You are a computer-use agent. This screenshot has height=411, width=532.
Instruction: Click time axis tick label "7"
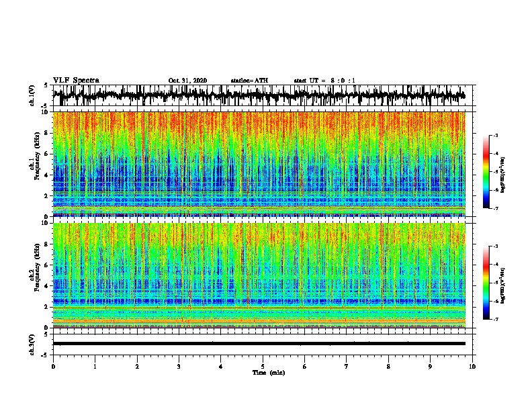pyautogui.click(x=347, y=367)
